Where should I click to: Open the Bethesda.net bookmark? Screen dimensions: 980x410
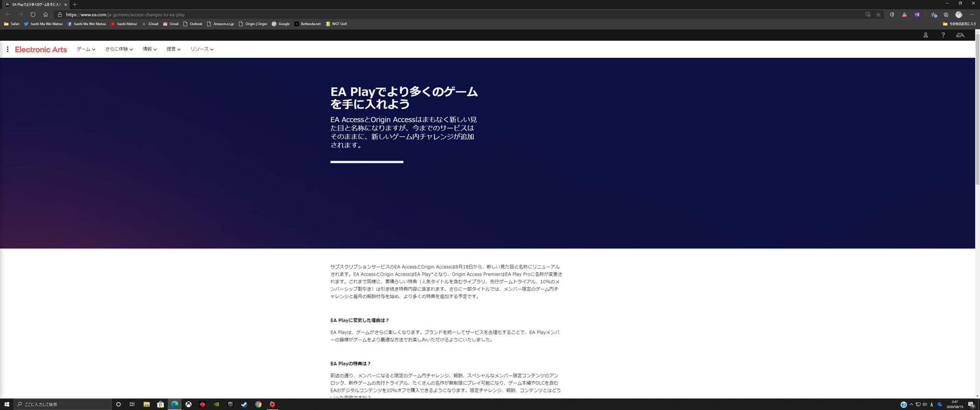[307, 23]
